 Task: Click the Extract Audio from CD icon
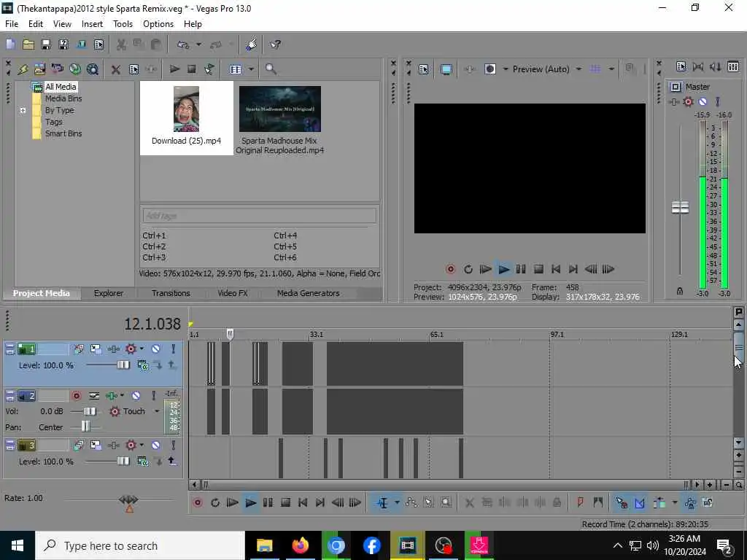click(x=75, y=69)
